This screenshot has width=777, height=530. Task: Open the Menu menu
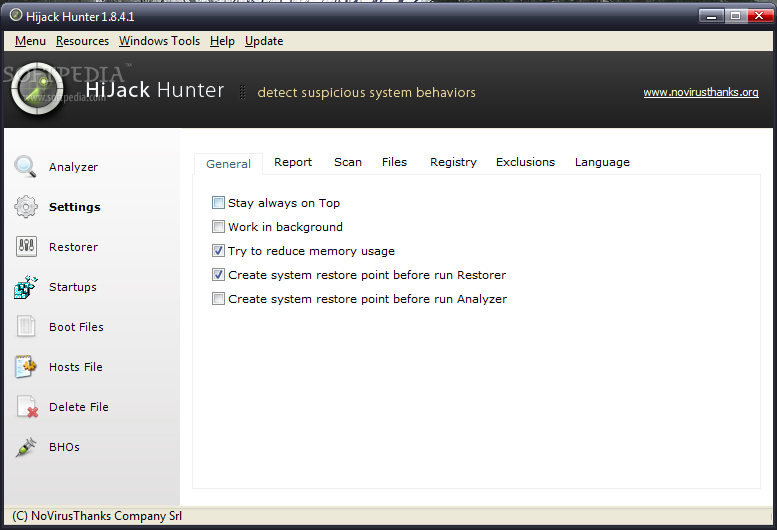click(30, 41)
